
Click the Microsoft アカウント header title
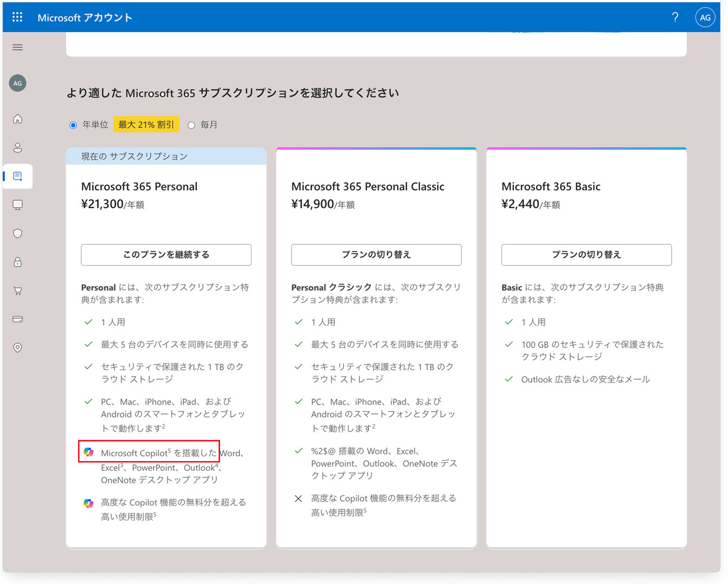tap(85, 18)
